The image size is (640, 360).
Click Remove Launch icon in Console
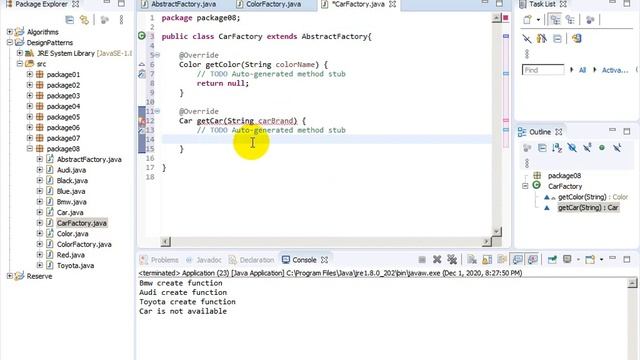[x=437, y=260]
